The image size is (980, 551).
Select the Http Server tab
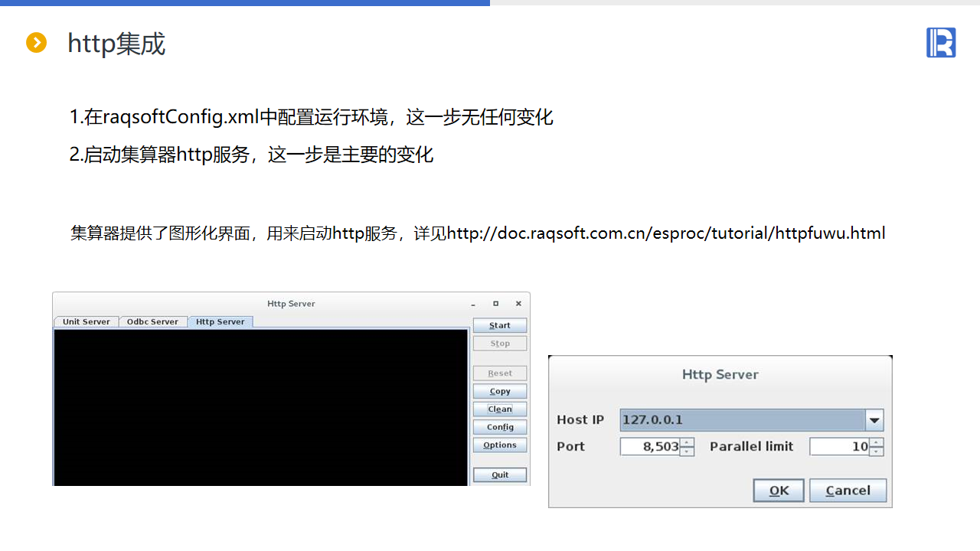(220, 322)
